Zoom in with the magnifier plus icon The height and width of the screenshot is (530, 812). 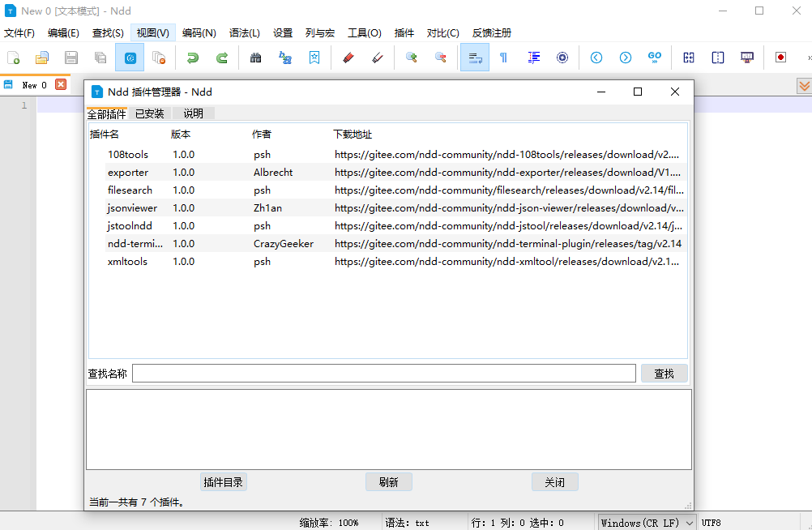click(x=412, y=58)
